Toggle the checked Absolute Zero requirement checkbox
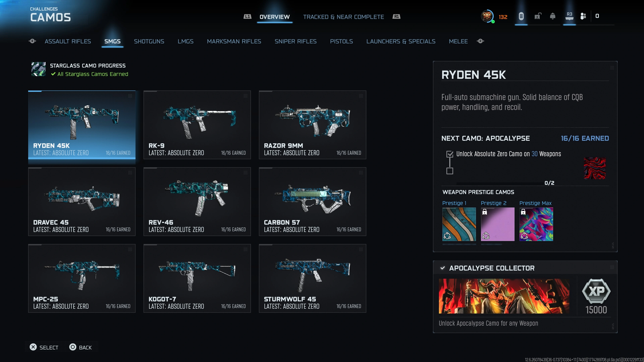644x362 pixels. click(450, 154)
